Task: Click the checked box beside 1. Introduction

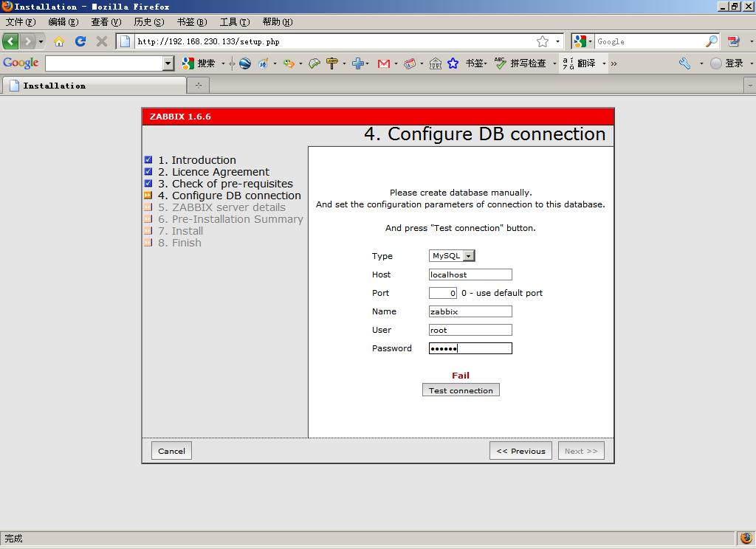Action: (x=148, y=159)
